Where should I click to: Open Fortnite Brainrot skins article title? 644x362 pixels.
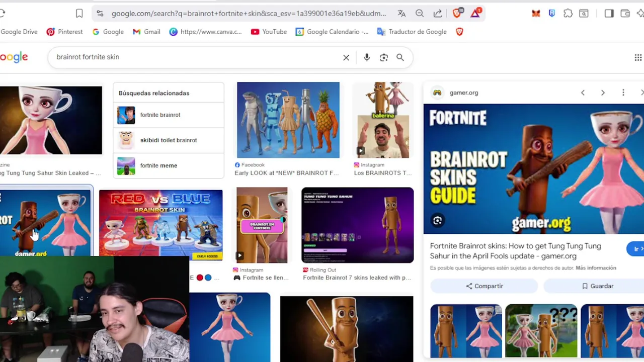pyautogui.click(x=515, y=251)
